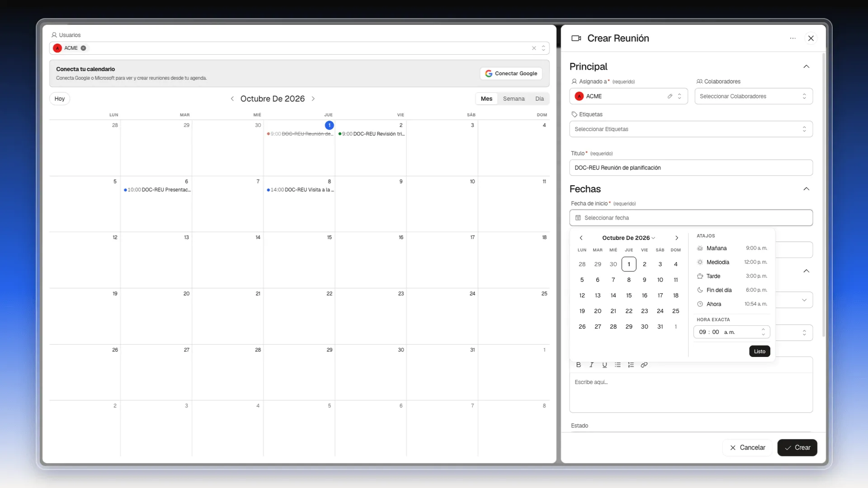
Task: Switch to Día calendar view
Action: [x=539, y=99]
